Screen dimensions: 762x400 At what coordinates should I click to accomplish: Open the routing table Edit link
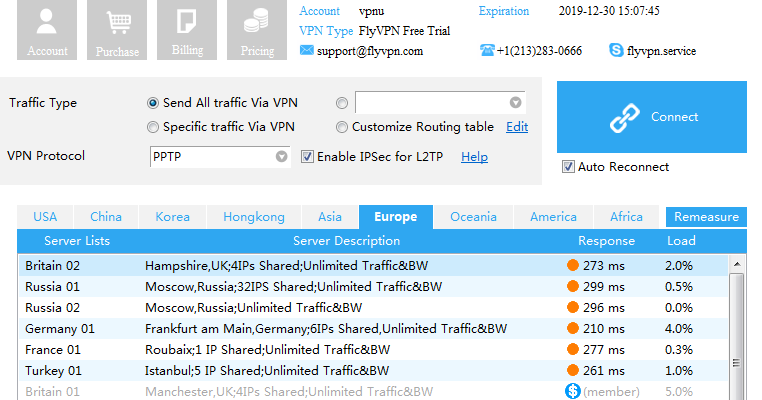tap(517, 127)
